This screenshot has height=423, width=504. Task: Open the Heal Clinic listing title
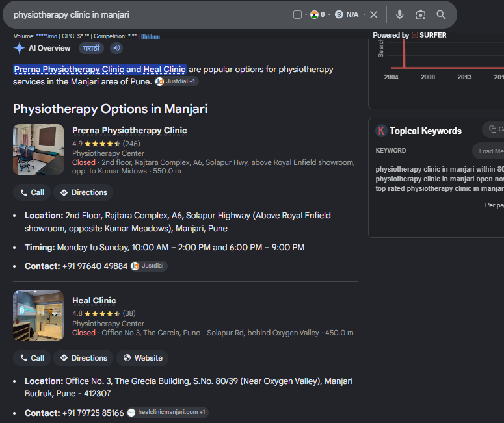(94, 300)
